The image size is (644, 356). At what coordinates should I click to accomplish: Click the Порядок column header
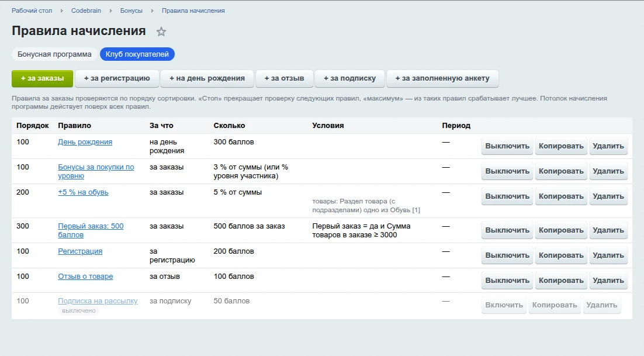coord(33,126)
